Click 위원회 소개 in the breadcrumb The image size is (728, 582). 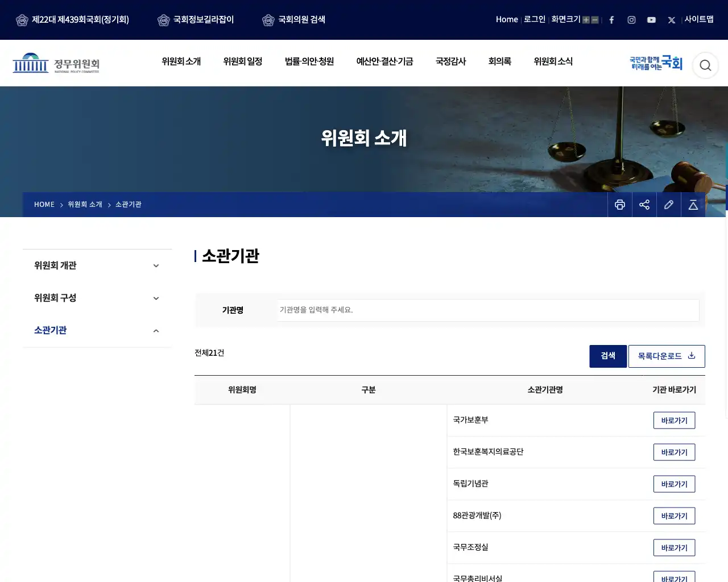pyautogui.click(x=85, y=205)
